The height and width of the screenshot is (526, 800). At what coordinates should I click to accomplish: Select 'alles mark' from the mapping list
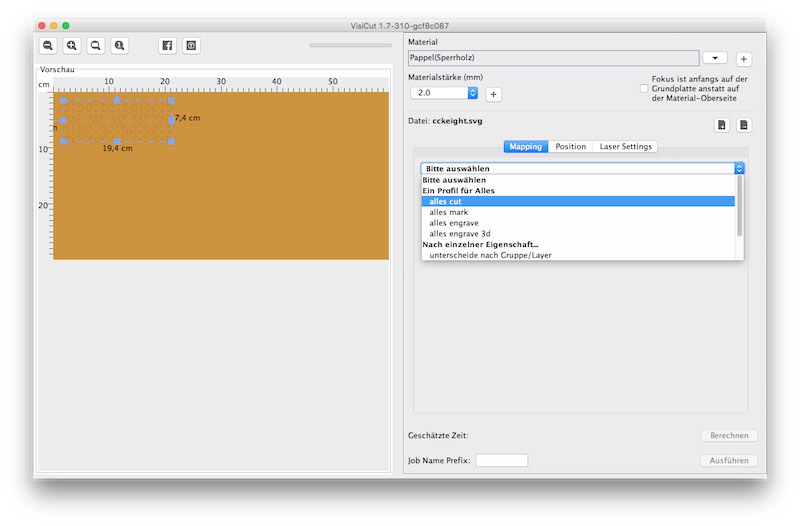[578, 212]
